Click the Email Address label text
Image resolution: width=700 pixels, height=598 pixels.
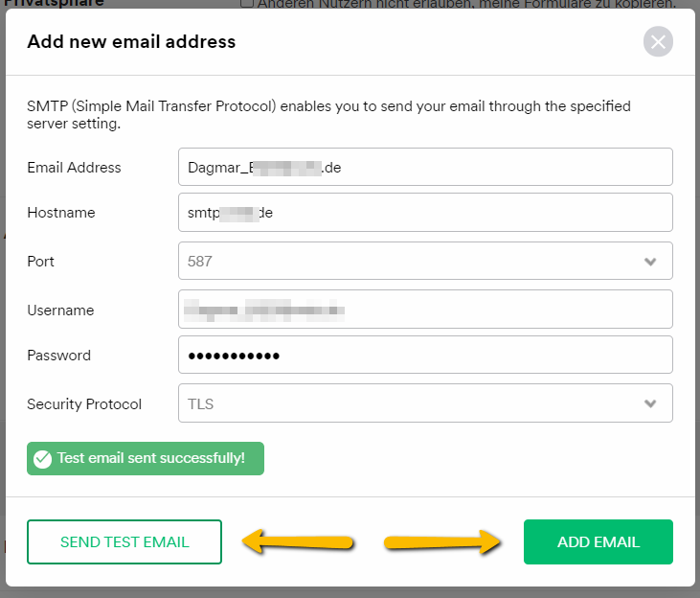coord(74,168)
